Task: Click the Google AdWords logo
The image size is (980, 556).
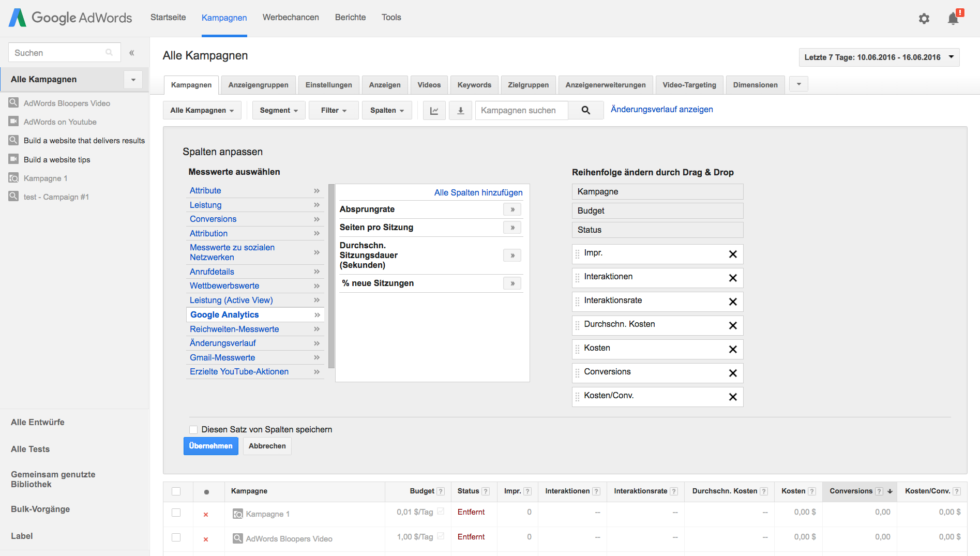Action: tap(71, 18)
